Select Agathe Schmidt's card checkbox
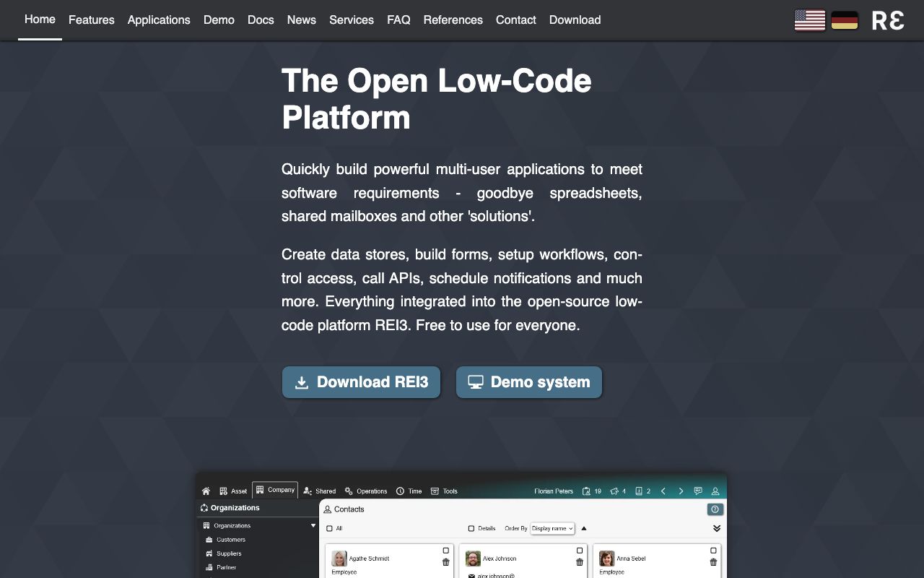Screen dimensions: 924x578 coord(445,551)
